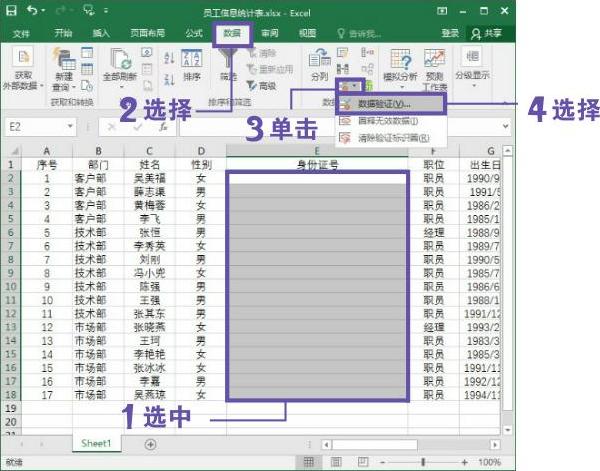Expand the formula bar chevron
Viewport: 600px width, 471px height.
pyautogui.click(x=505, y=126)
